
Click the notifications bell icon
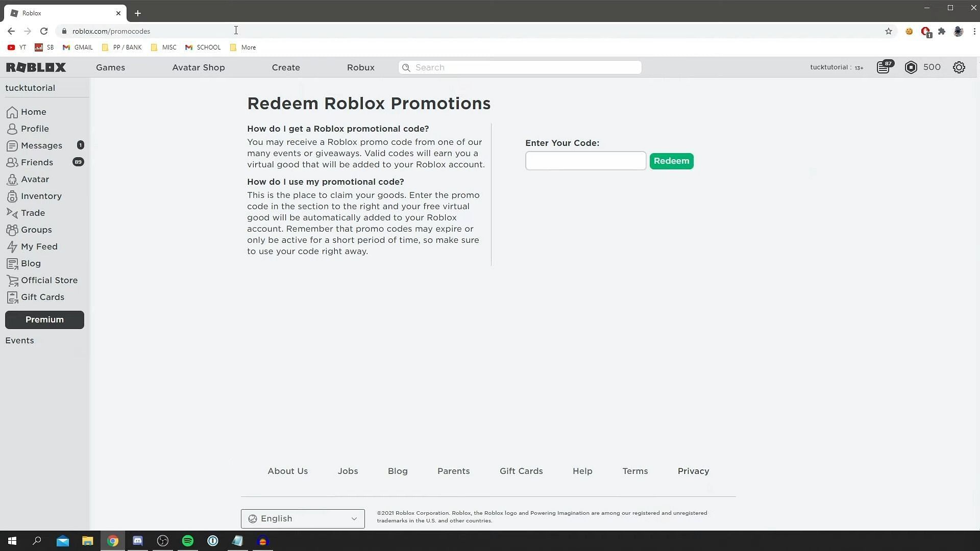tap(884, 67)
